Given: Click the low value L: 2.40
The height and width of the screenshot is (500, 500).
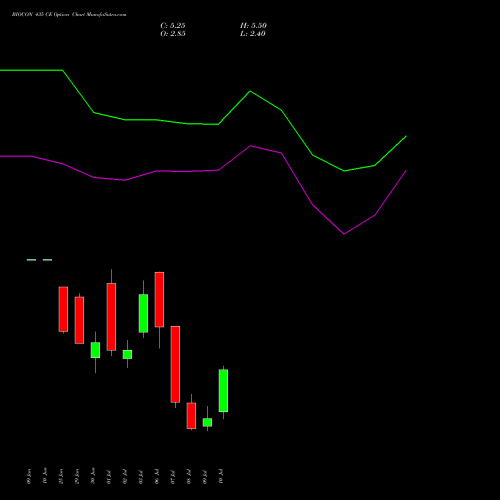Looking at the screenshot, I should 253,34.
